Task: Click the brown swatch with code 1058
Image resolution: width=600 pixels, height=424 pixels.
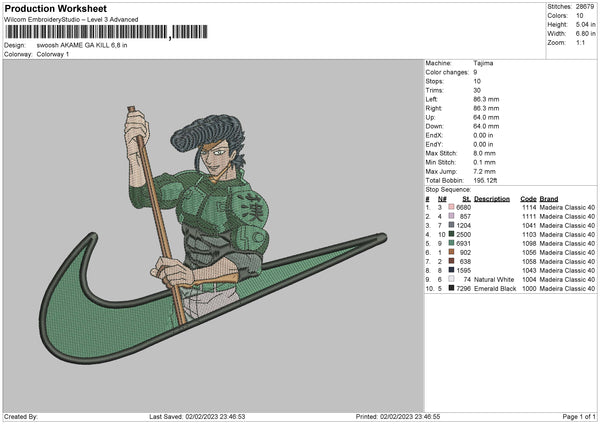Action: click(451, 261)
